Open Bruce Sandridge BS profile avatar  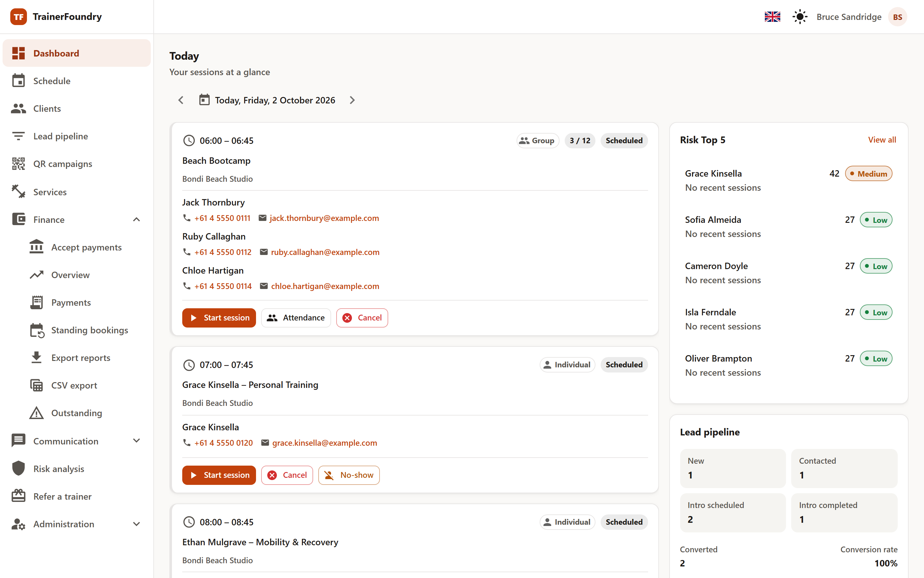coord(897,17)
